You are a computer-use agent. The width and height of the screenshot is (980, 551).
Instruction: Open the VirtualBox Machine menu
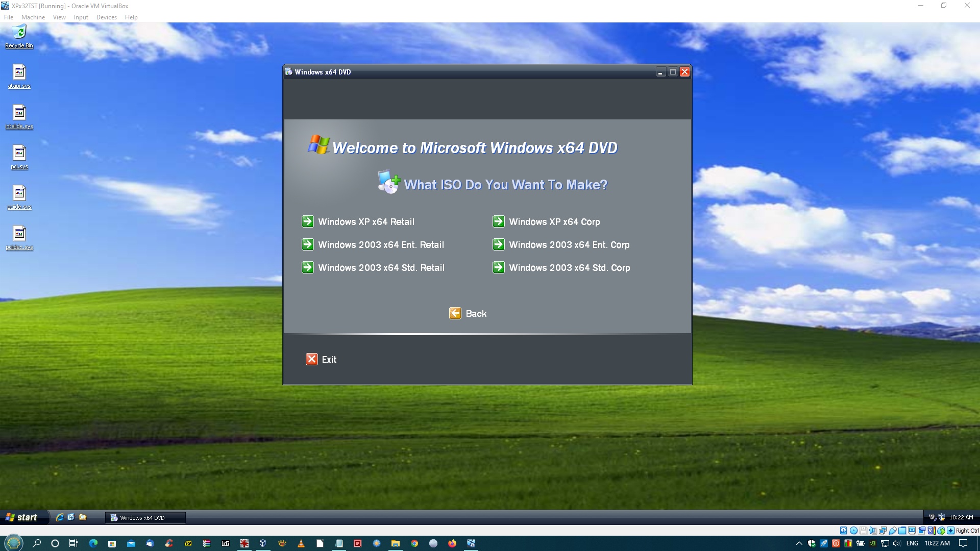[33, 17]
